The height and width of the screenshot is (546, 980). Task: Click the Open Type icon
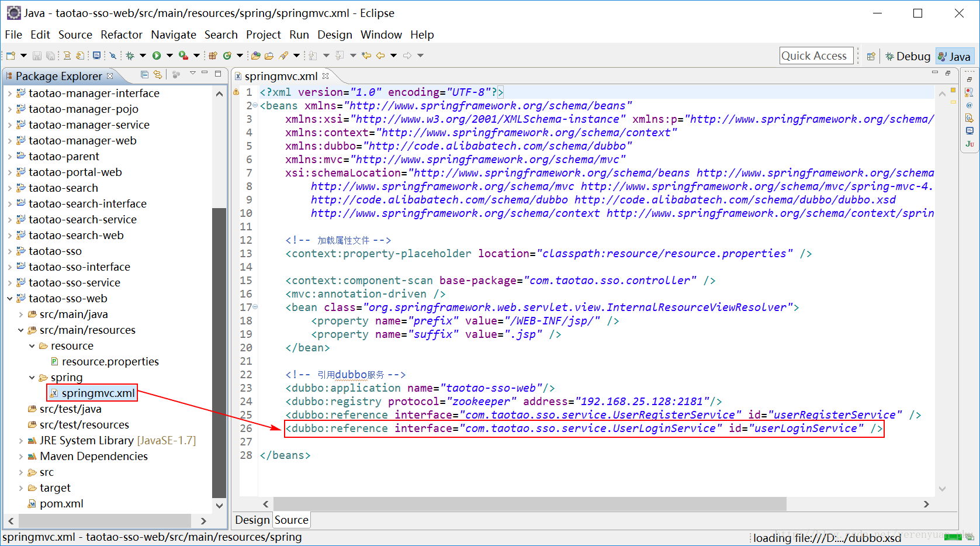255,56
